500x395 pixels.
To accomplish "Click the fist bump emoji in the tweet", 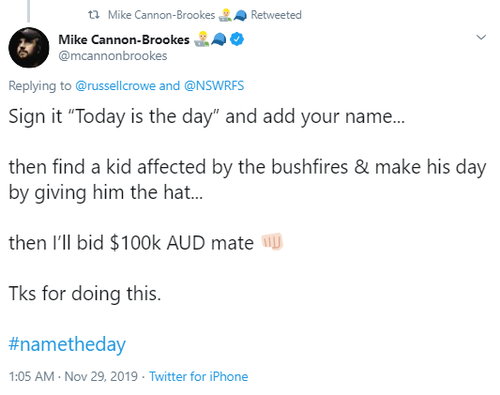I will [272, 242].
